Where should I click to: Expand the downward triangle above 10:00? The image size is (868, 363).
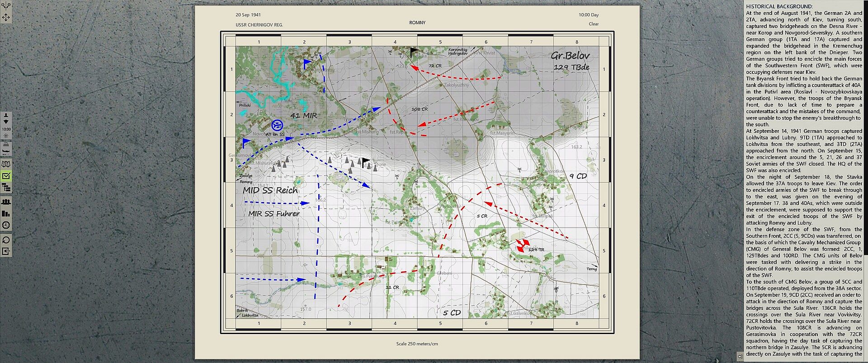click(6, 122)
